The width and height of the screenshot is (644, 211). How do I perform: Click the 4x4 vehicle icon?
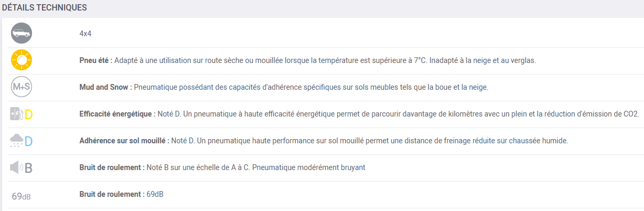point(22,33)
